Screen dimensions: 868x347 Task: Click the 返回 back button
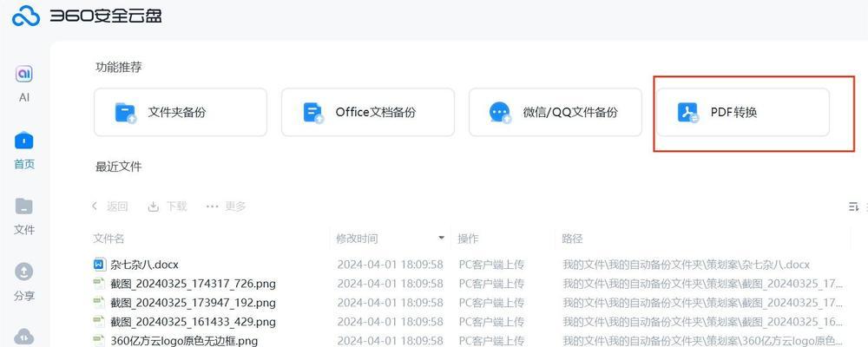coord(109,206)
